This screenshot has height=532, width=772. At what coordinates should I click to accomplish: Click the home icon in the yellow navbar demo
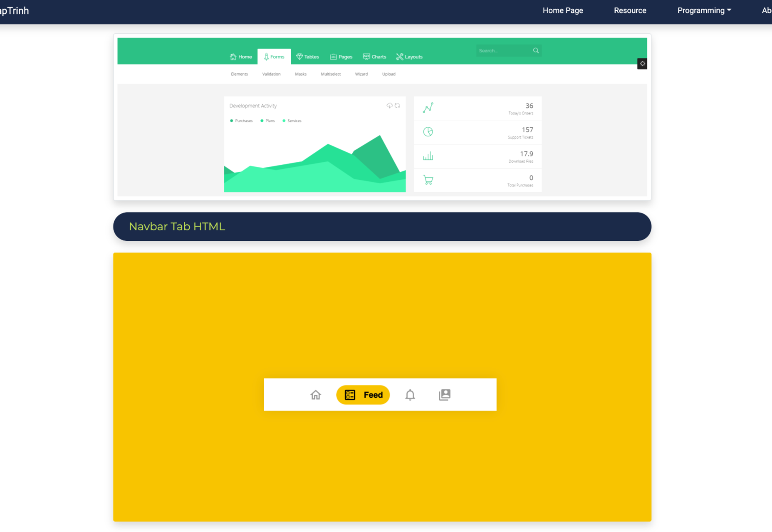[316, 394]
